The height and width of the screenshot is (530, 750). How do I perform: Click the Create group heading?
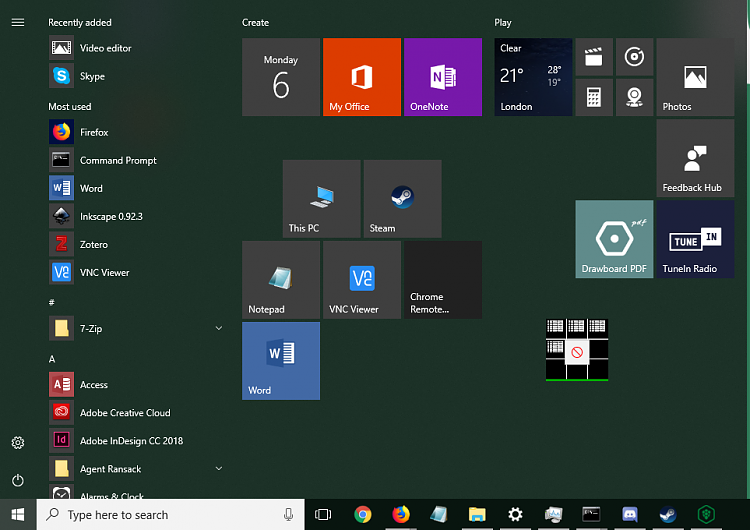pos(255,22)
